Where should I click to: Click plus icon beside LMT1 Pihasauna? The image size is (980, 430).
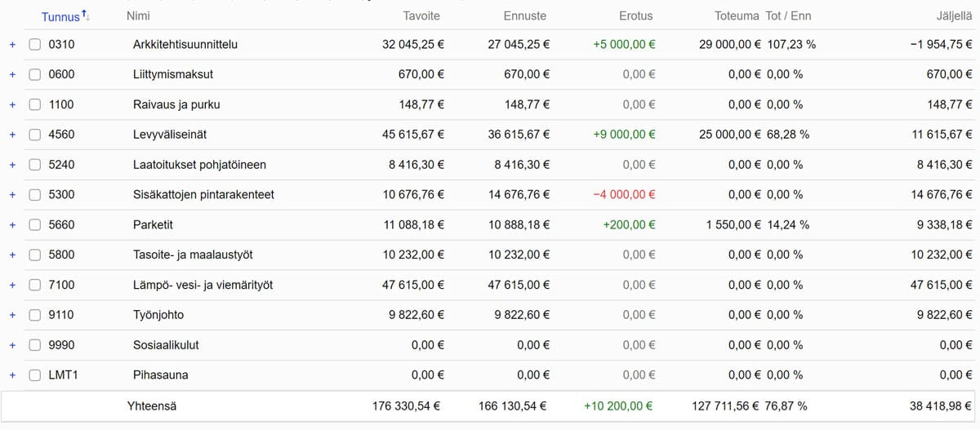[12, 375]
